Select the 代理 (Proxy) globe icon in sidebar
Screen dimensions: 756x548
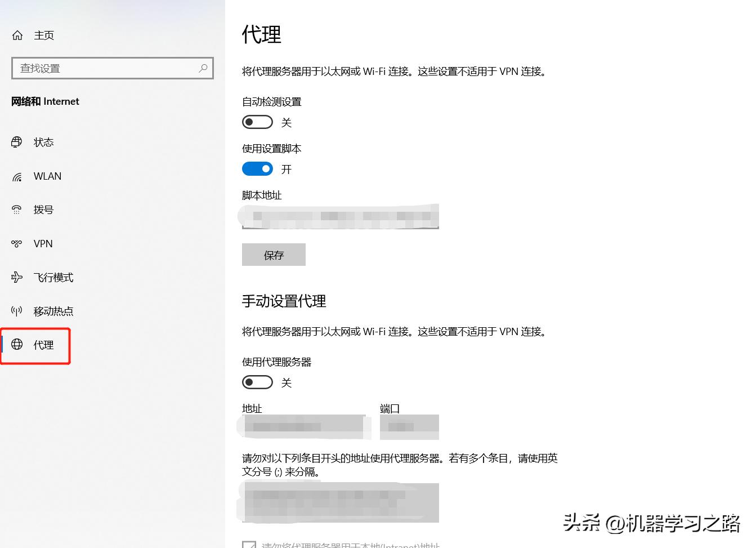(17, 345)
